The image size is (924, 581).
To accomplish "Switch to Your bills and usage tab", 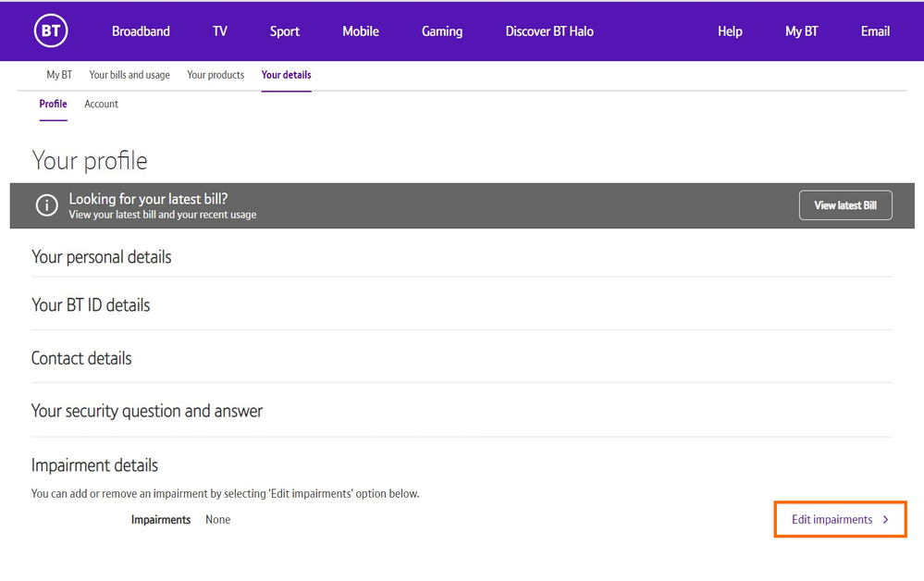I will coord(129,75).
